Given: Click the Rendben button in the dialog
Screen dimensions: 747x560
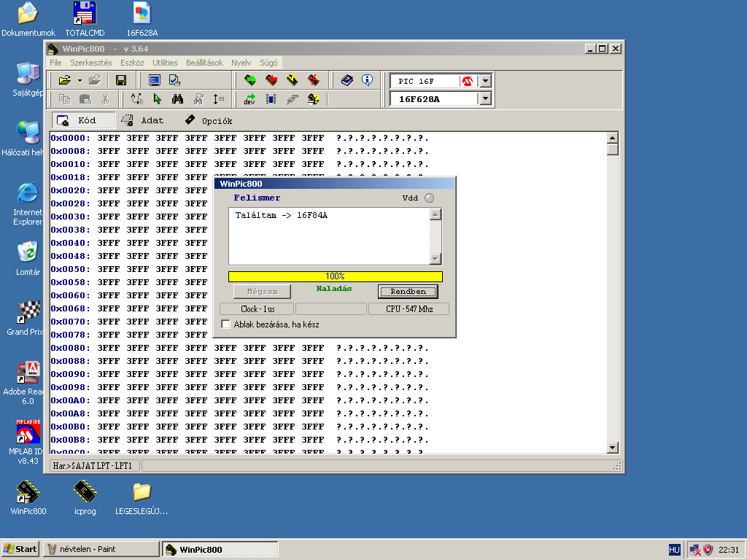Looking at the screenshot, I should point(408,292).
